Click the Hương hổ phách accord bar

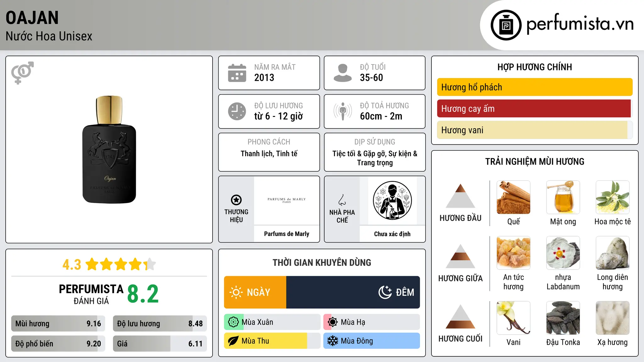click(535, 87)
